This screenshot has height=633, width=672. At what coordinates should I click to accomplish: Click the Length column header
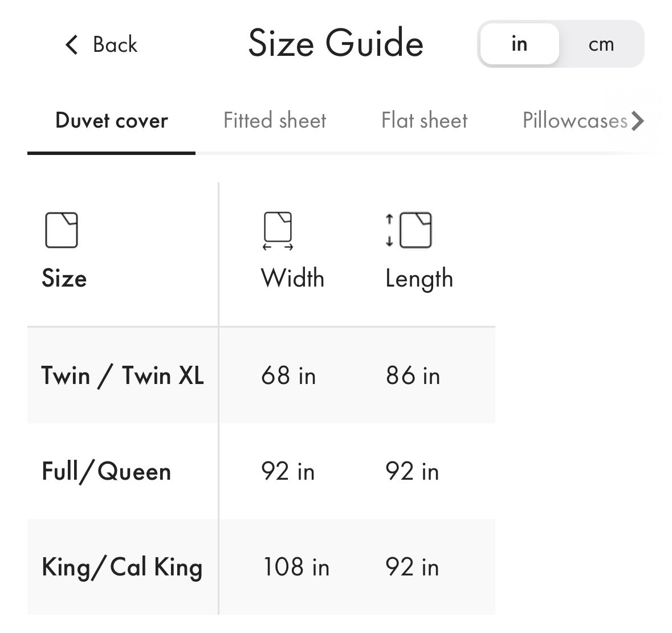click(x=419, y=279)
